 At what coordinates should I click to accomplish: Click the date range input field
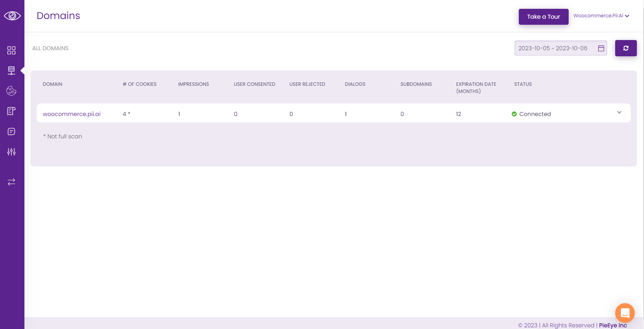[561, 48]
